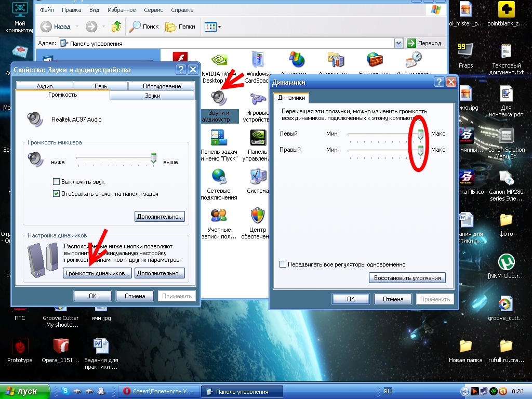
Task: Open the Справка menu
Action: pos(182,10)
